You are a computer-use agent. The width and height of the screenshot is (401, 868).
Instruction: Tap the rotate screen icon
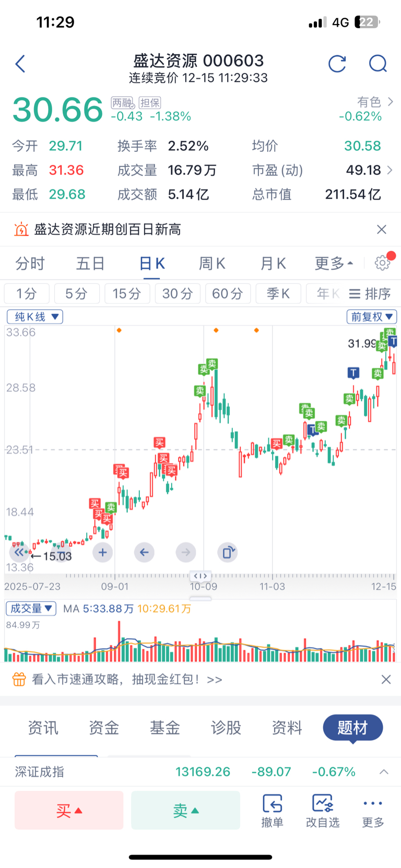tap(228, 552)
